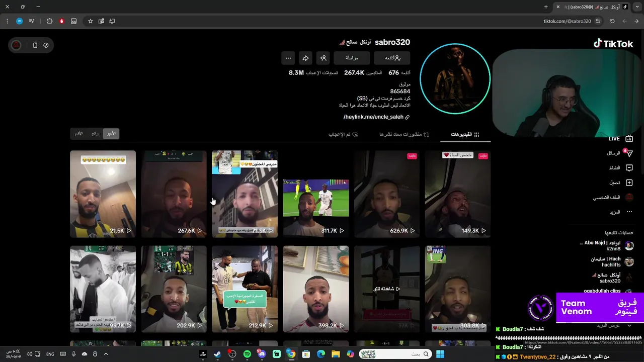Expand the system tray hidden icons chevron
The width and height of the screenshot is (644, 362).
click(x=106, y=354)
